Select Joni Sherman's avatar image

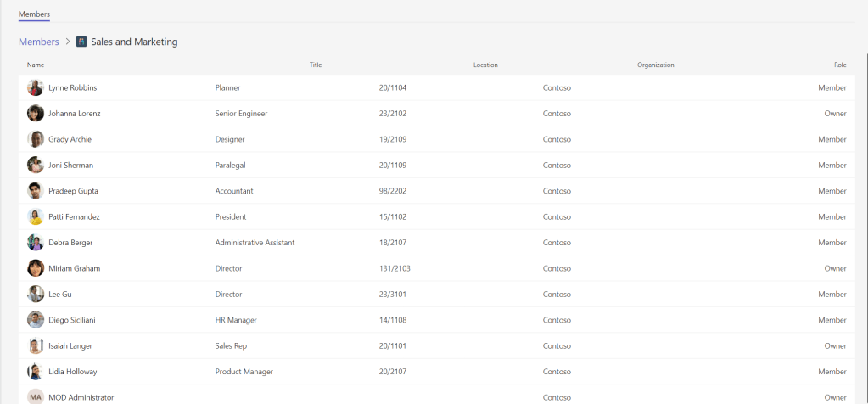(x=36, y=166)
